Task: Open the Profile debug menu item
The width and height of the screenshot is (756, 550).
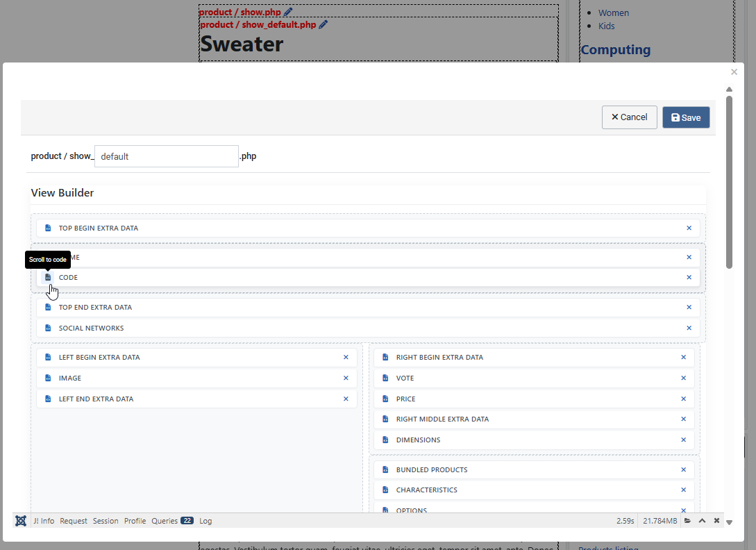Action: tap(135, 521)
